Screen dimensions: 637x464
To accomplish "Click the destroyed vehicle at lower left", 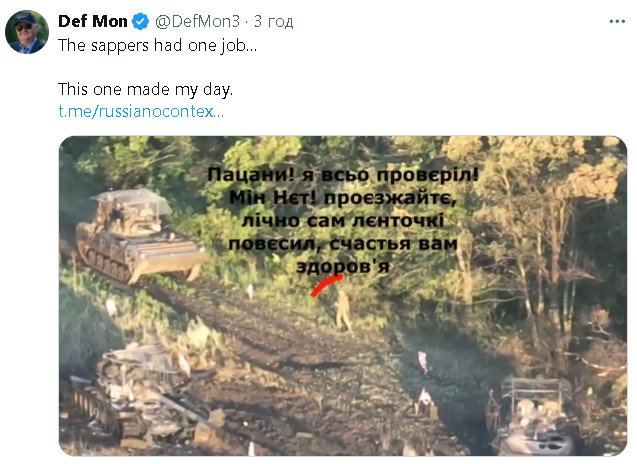I will pyautogui.click(x=140, y=395).
